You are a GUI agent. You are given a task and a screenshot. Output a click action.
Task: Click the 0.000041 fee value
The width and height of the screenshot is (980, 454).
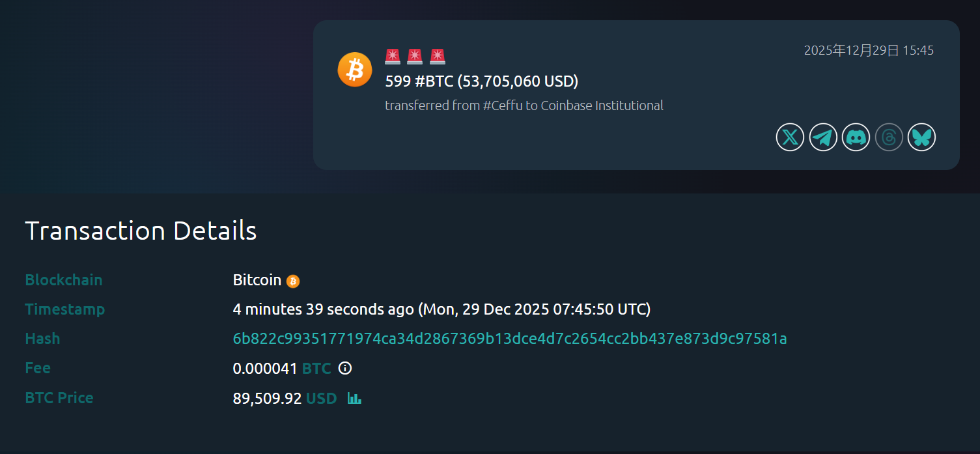click(x=264, y=369)
